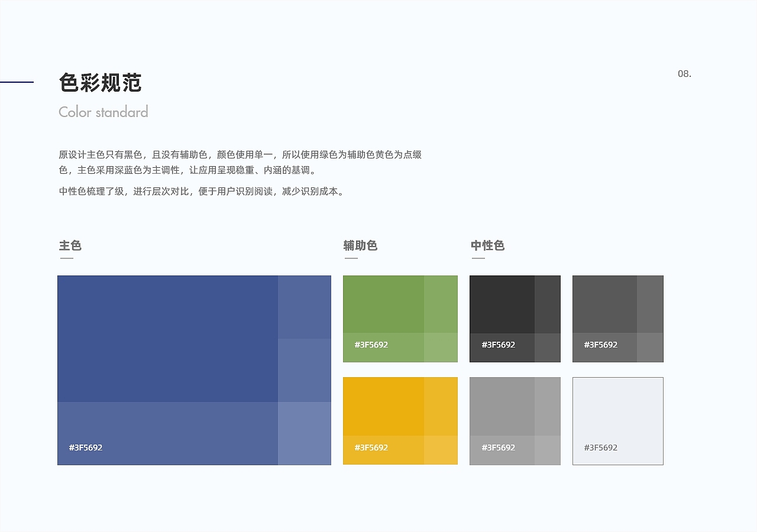Click the #3F5692 label on the light gray swatch
Viewport: 757px width, 532px height.
(600, 447)
